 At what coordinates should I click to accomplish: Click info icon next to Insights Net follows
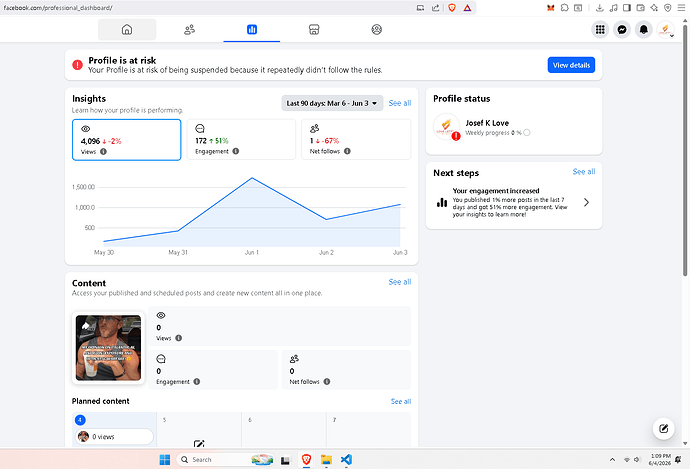click(347, 151)
